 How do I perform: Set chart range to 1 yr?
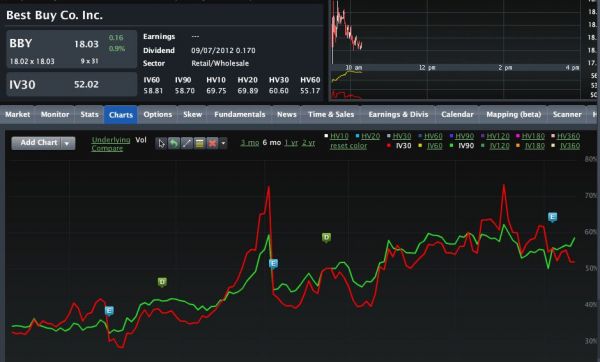291,143
